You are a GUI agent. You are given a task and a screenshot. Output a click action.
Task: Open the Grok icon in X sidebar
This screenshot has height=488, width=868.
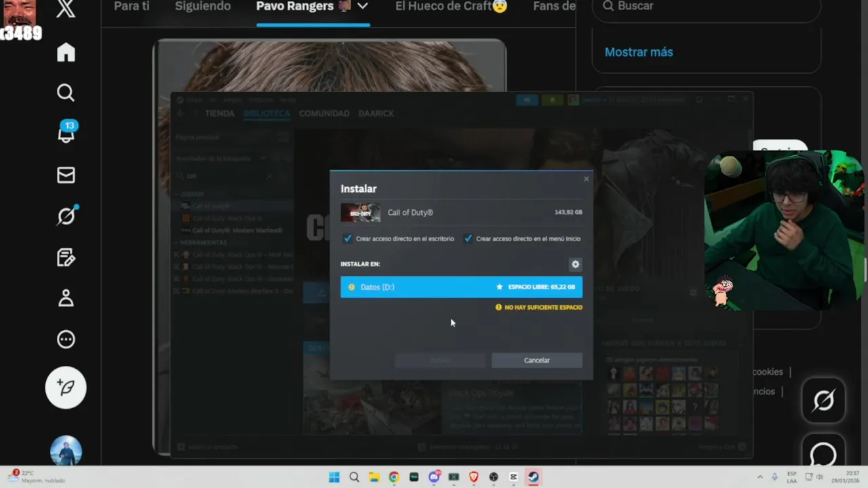pos(66,216)
